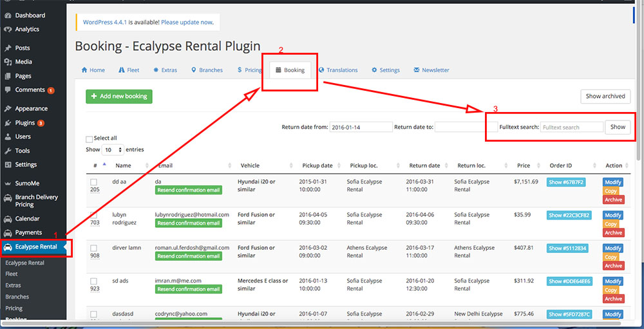Tick checkbox for booking 908
Screen dimensions: 644x329
click(x=93, y=248)
